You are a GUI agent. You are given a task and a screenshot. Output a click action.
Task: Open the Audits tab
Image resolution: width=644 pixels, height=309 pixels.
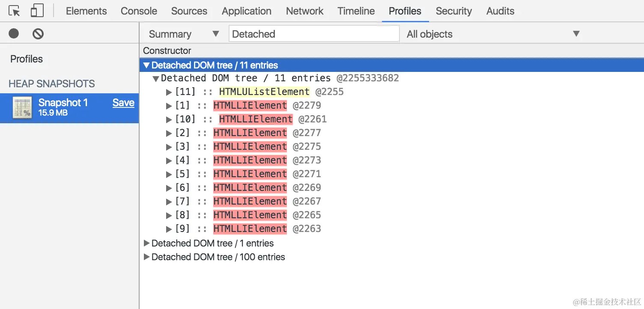click(x=501, y=11)
